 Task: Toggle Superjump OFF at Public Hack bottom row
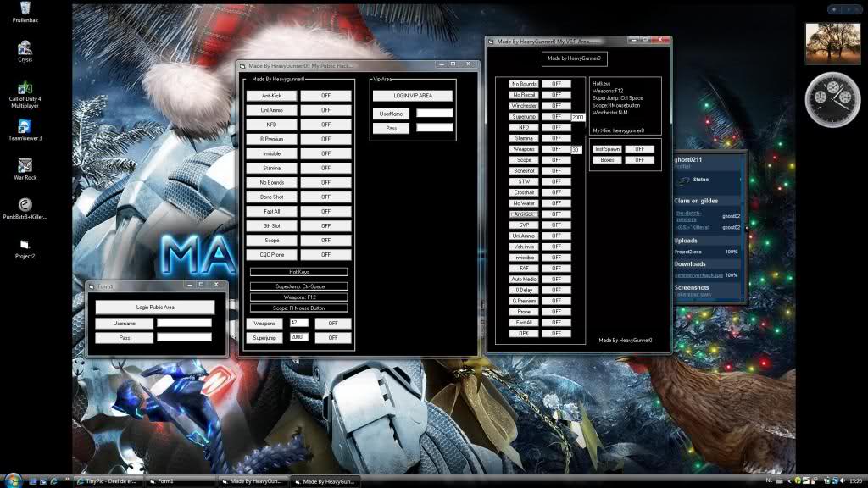point(332,337)
